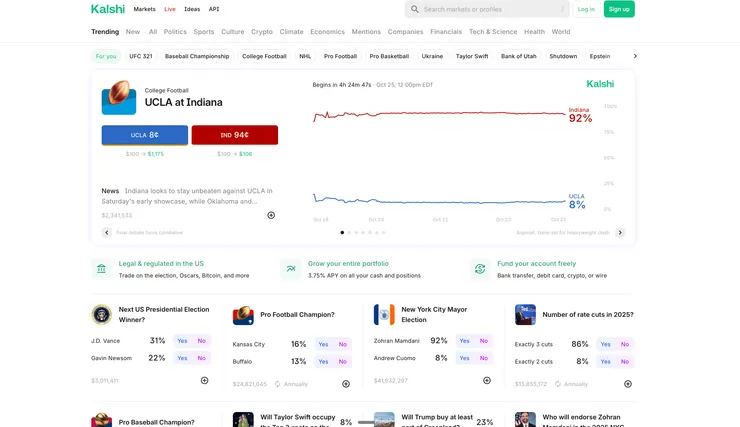Open the Pro Baseball Champion market
740x427 pixels.
coord(156,422)
